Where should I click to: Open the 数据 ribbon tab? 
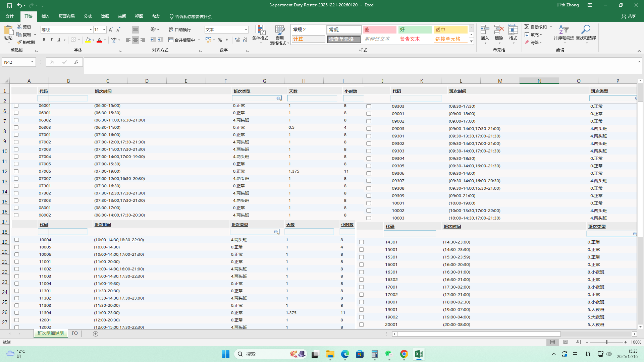(x=105, y=16)
